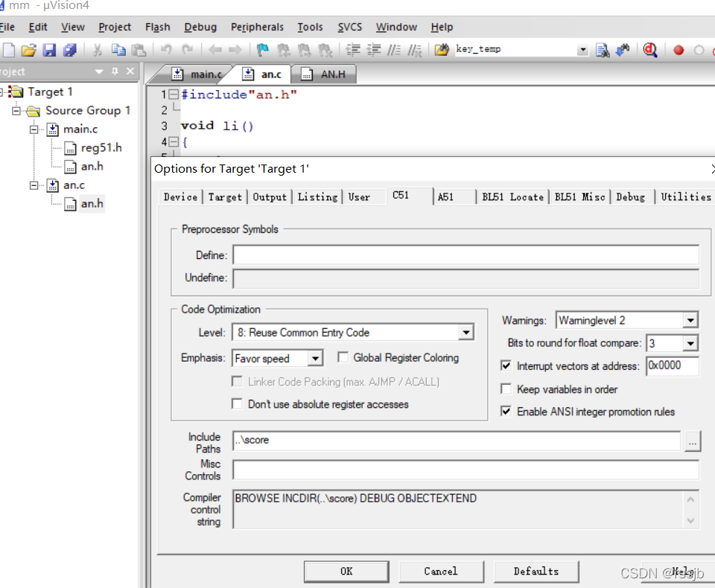Insert a breakpoint with the red dot
This screenshot has width=715, height=588.
pyautogui.click(x=679, y=50)
